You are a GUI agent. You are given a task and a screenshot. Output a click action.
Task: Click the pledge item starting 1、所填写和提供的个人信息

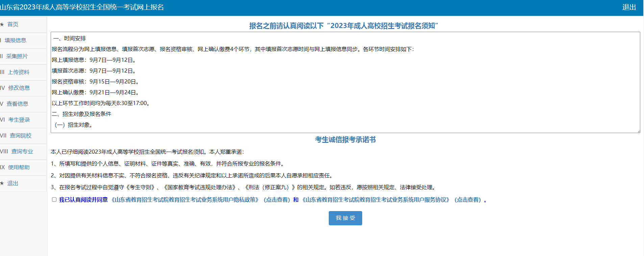[x=168, y=164]
